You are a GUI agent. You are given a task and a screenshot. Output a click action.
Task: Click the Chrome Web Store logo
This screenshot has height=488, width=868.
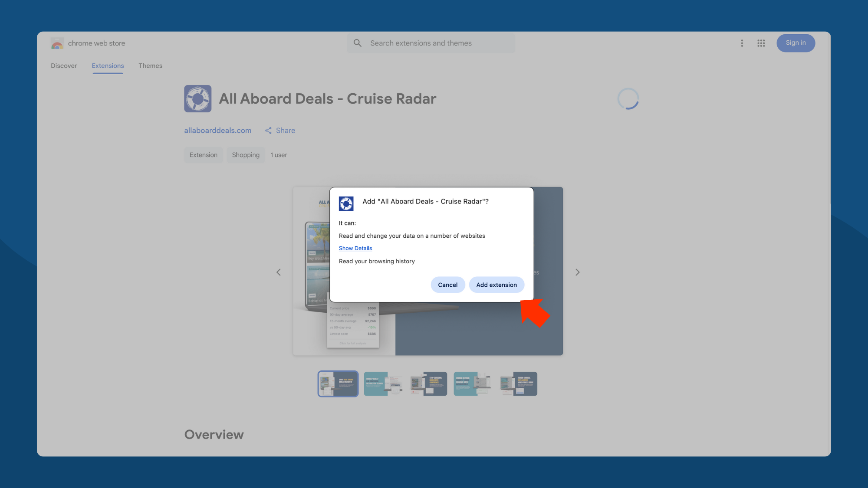[x=57, y=43]
